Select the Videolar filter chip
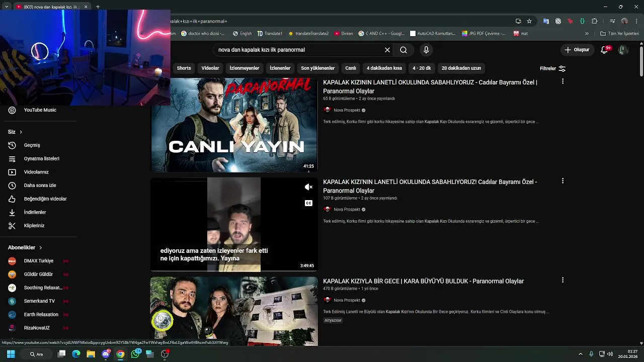644x362 pixels. [x=210, y=68]
